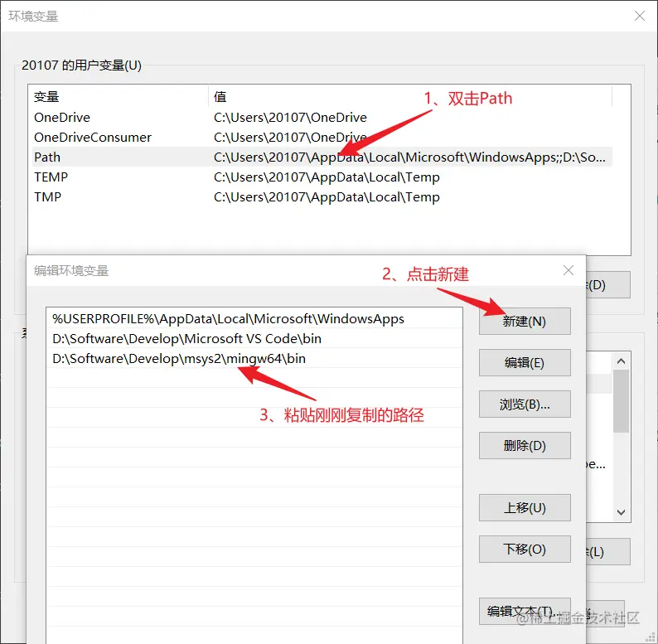Click system variables scrollbar down arrow
Viewport: 658px width, 644px height.
pyautogui.click(x=621, y=512)
